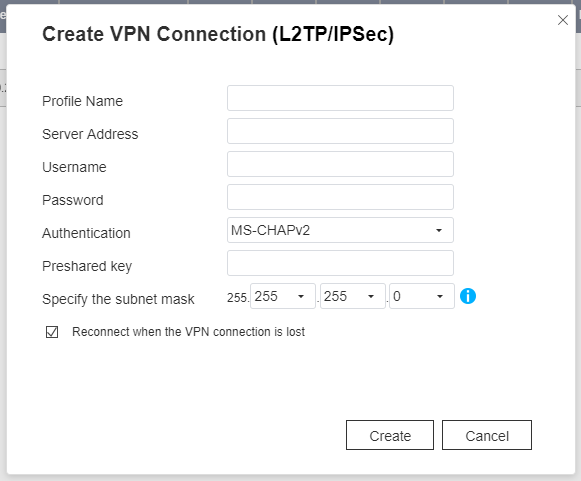This screenshot has height=481, width=581.
Task: Click the Preshared key label text
Action: [87, 266]
